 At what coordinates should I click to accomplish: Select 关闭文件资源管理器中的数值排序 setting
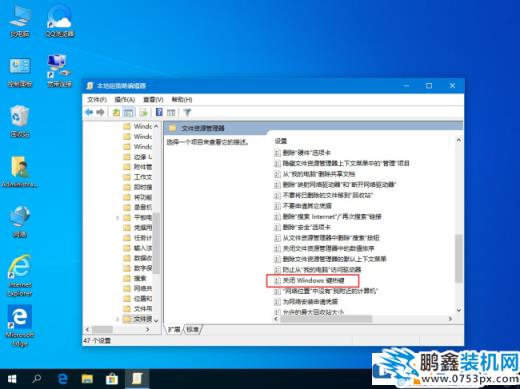tap(324, 248)
